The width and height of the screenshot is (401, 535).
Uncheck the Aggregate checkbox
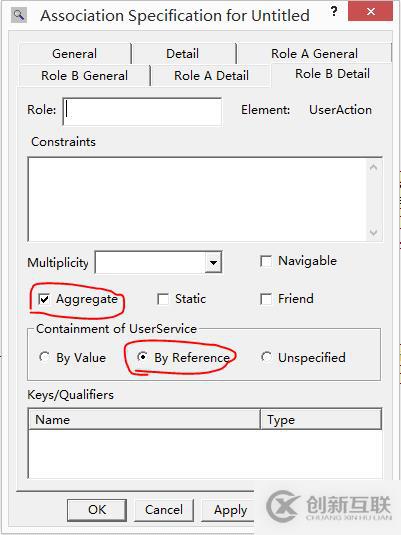coord(44,299)
